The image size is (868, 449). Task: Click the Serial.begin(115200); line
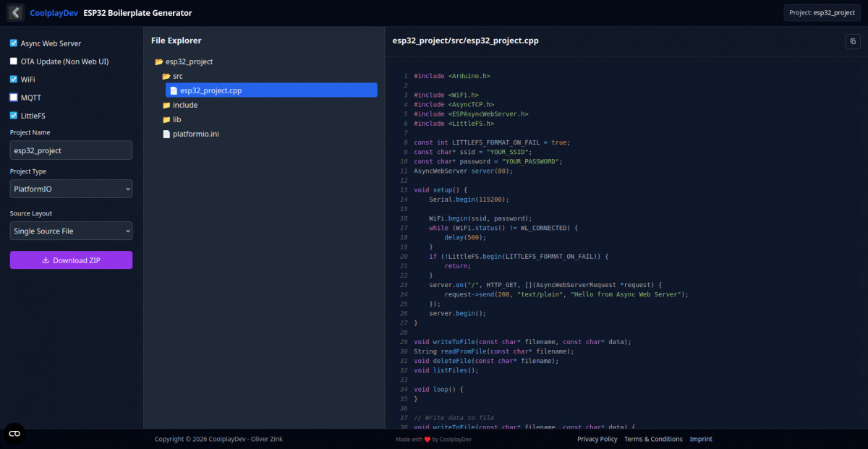(469, 199)
